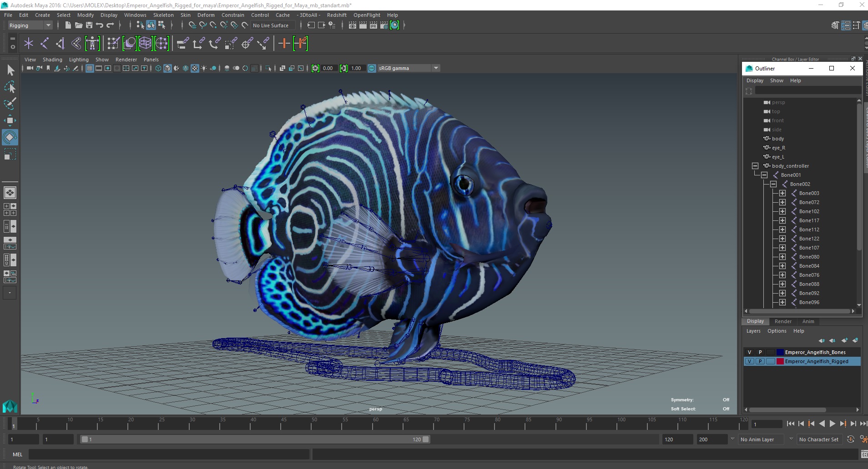Open HumanIK character shelf icon
The width and height of the screenshot is (868, 469).
[x=92, y=44]
